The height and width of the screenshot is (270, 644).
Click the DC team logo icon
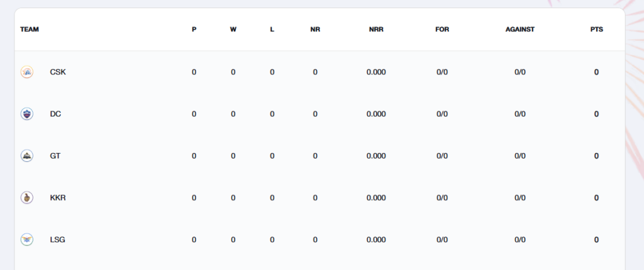[x=27, y=114]
